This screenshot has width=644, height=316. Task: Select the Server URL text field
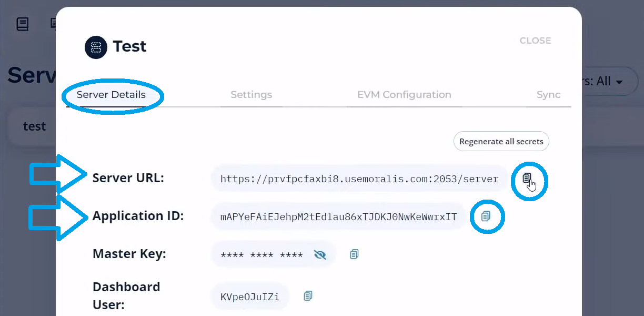tap(359, 179)
